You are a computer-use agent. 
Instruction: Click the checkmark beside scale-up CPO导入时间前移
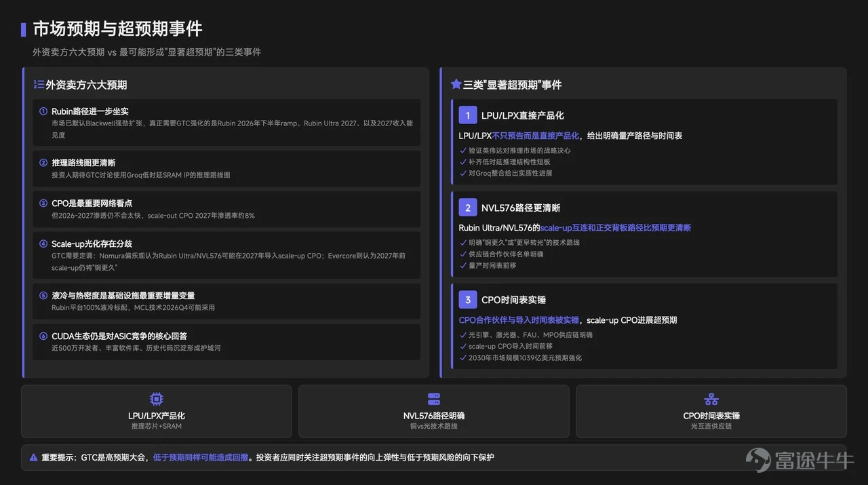[x=462, y=347]
